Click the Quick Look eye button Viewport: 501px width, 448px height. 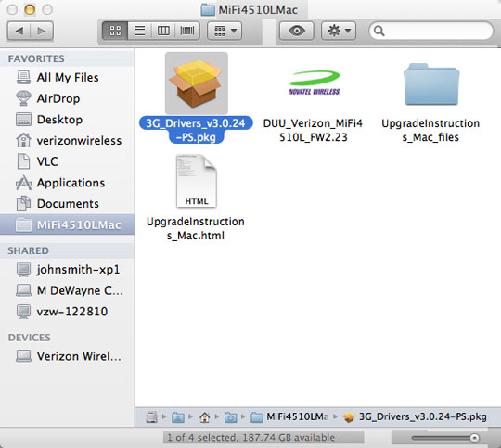[x=297, y=31]
